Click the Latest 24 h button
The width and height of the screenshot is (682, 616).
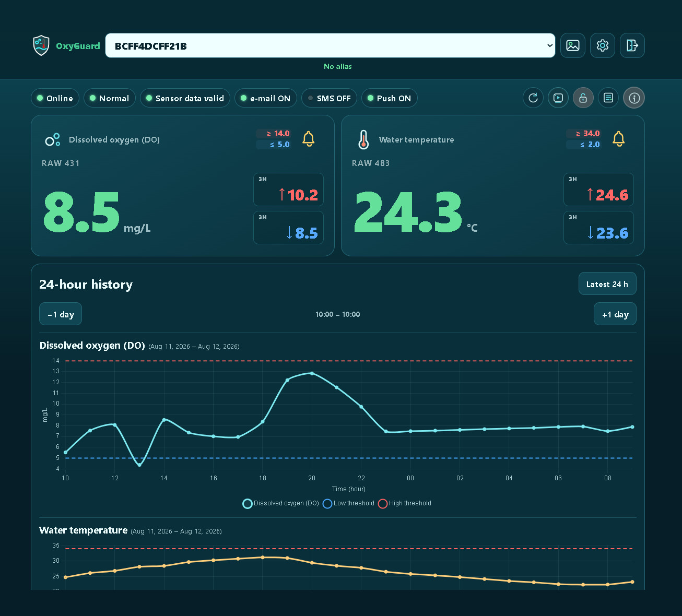(x=607, y=283)
